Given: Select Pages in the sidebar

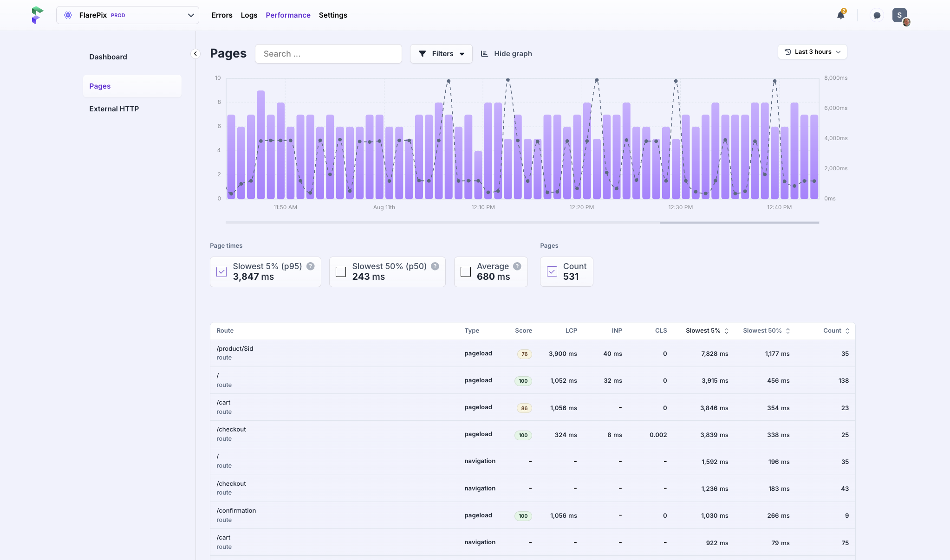Looking at the screenshot, I should point(132,86).
